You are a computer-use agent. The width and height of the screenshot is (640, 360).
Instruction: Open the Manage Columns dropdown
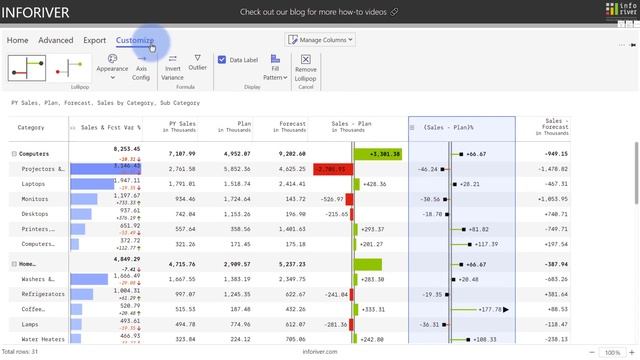coord(320,40)
